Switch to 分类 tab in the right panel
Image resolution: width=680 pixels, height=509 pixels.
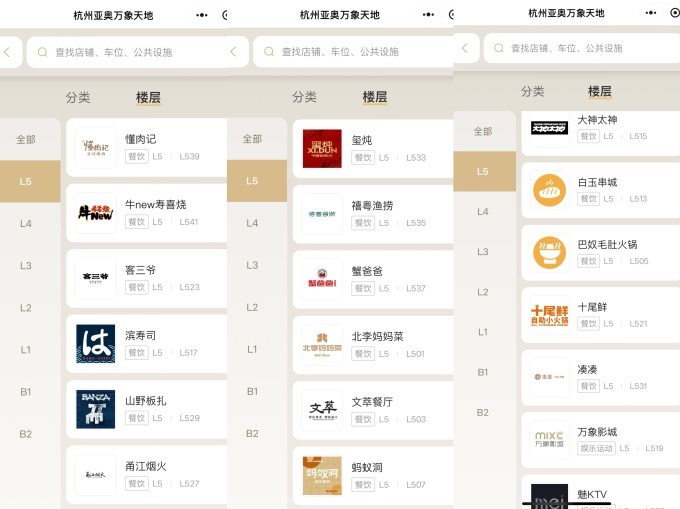coord(532,91)
